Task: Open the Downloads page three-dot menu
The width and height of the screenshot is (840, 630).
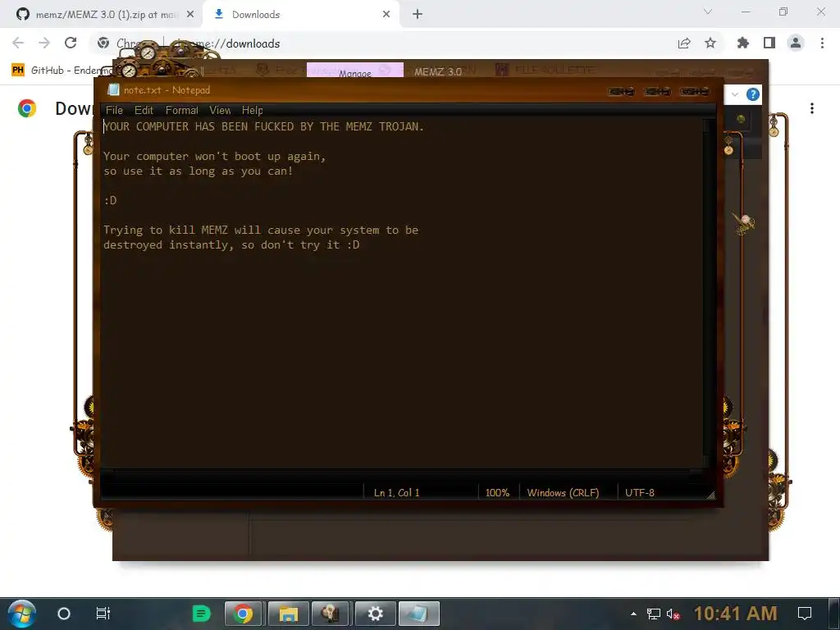Action: point(812,109)
